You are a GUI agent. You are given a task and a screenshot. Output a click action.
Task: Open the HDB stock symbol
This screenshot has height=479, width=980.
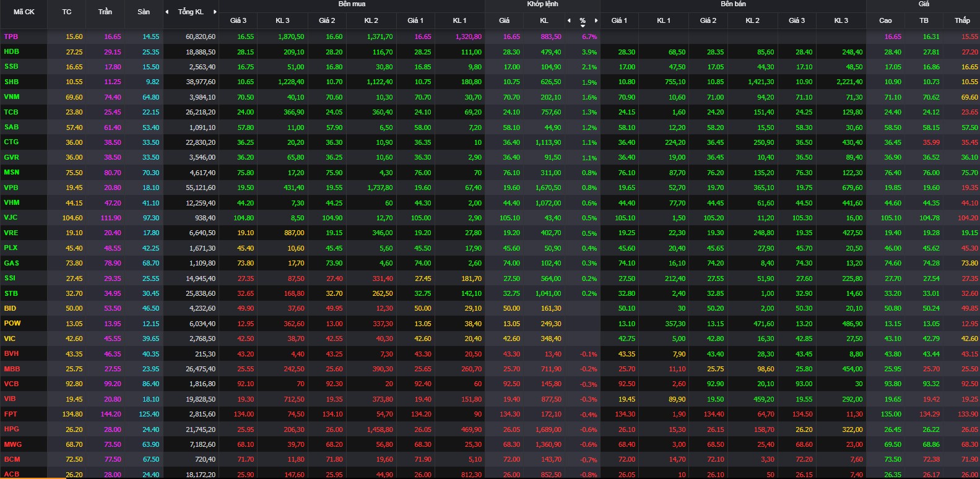pos(12,52)
